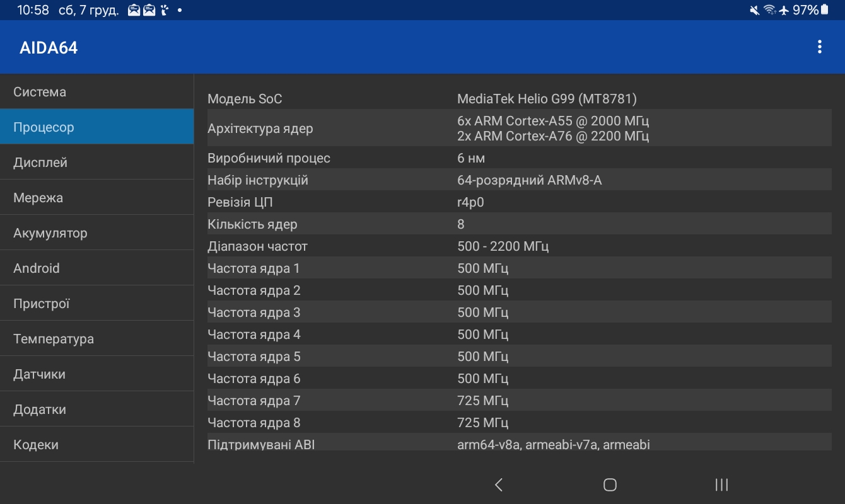Tap MediaTek Helio G99 (MT8781) value
The image size is (845, 504).
point(547,99)
